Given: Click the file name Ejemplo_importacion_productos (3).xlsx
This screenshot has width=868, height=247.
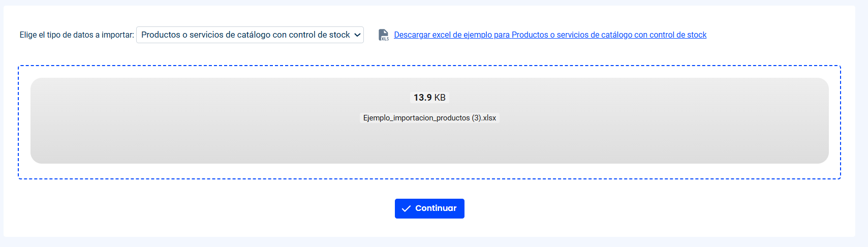Looking at the screenshot, I should click(x=429, y=118).
